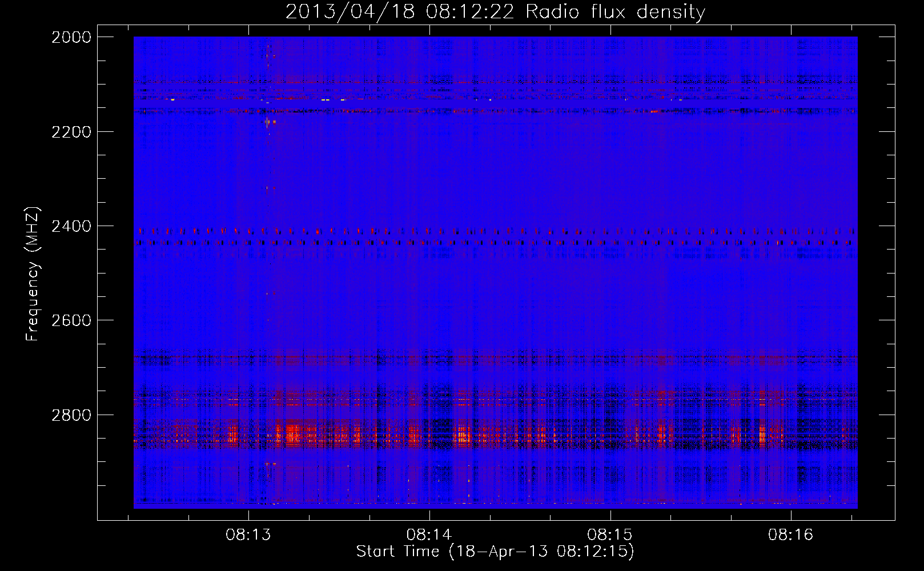Image resolution: width=924 pixels, height=571 pixels.
Task: Click the 2000 frequency tick label
Action: 71,37
